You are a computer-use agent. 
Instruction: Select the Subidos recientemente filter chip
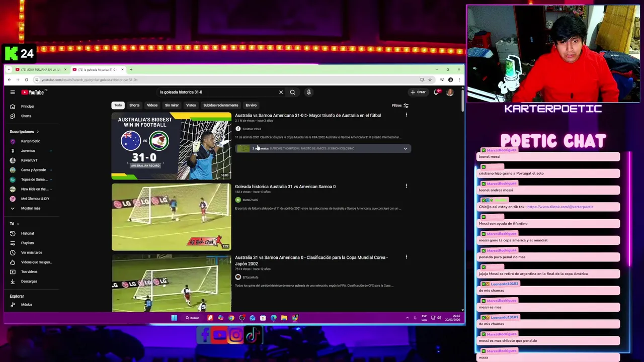tap(220, 105)
